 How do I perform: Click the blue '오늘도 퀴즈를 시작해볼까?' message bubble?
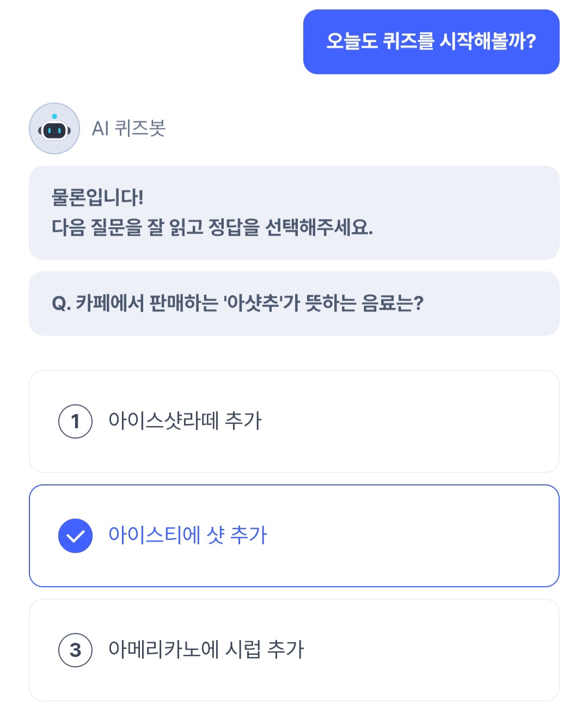pyautogui.click(x=431, y=41)
